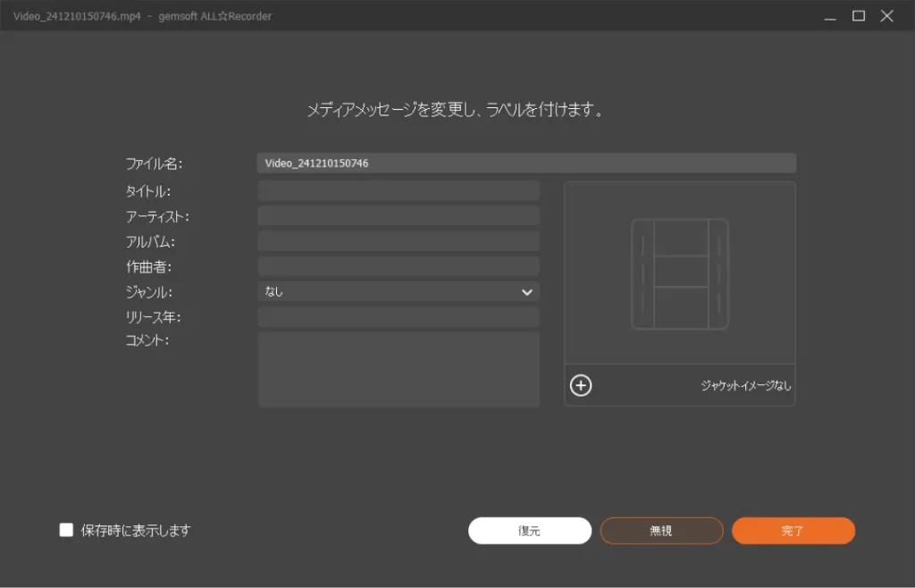Click inside the コメント text area
The width and height of the screenshot is (915, 588).
pyautogui.click(x=399, y=369)
